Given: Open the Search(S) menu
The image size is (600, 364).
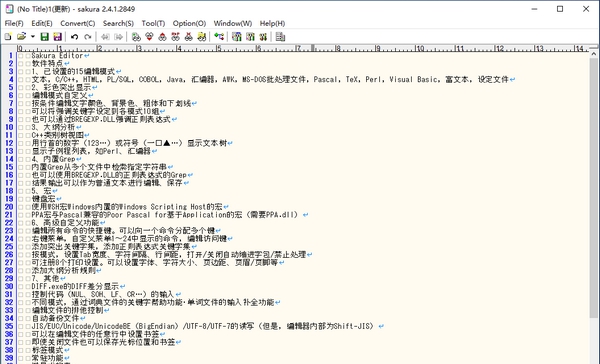Looking at the screenshot, I should (118, 23).
